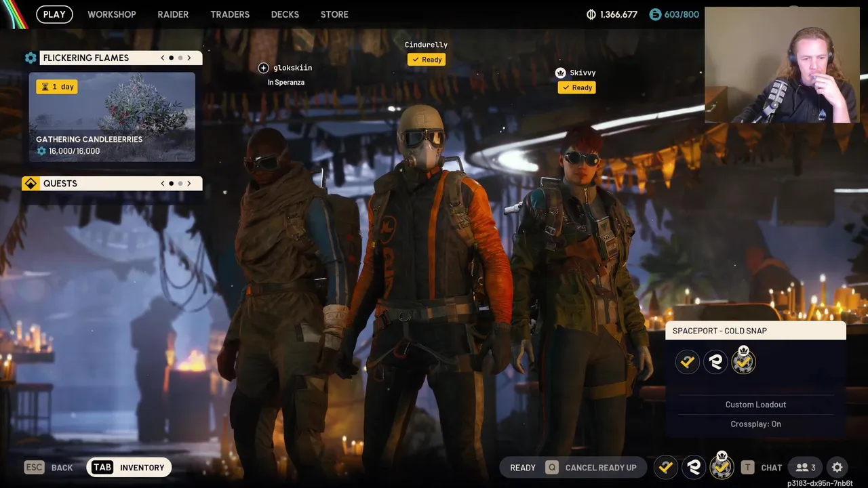This screenshot has width=868, height=488.
Task: Click the middle raider emblem in Spaceport panel
Action: [715, 362]
